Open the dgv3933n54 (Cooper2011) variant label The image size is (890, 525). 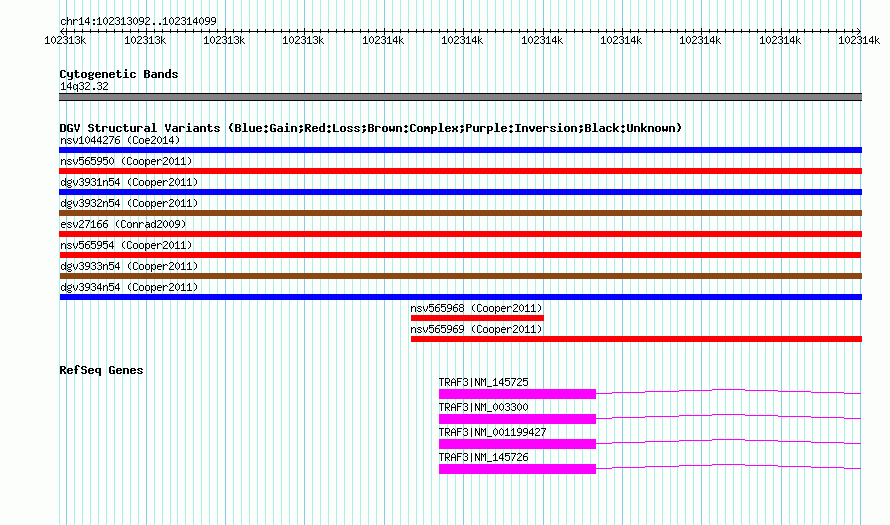tap(129, 266)
